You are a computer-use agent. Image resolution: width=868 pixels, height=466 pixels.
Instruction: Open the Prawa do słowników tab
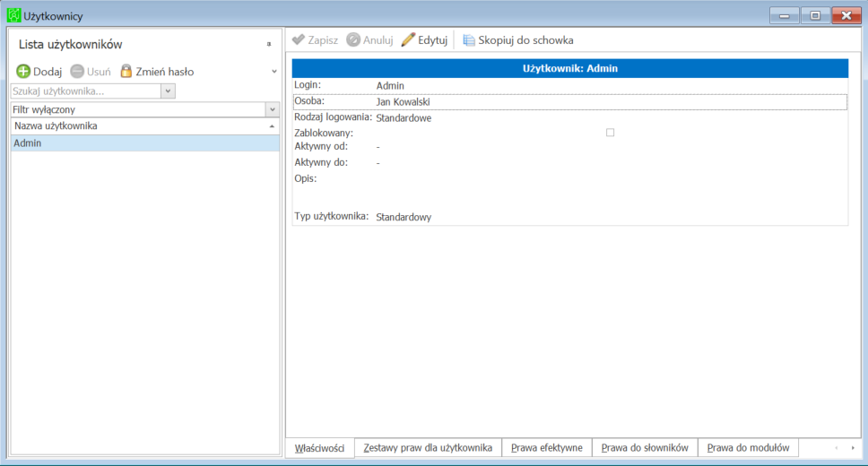645,448
